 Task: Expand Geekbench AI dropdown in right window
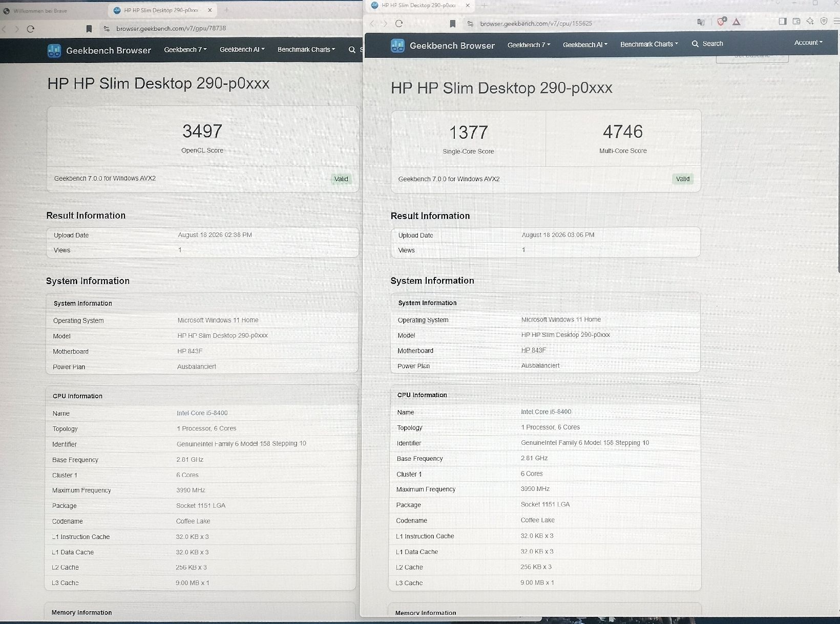tap(585, 45)
